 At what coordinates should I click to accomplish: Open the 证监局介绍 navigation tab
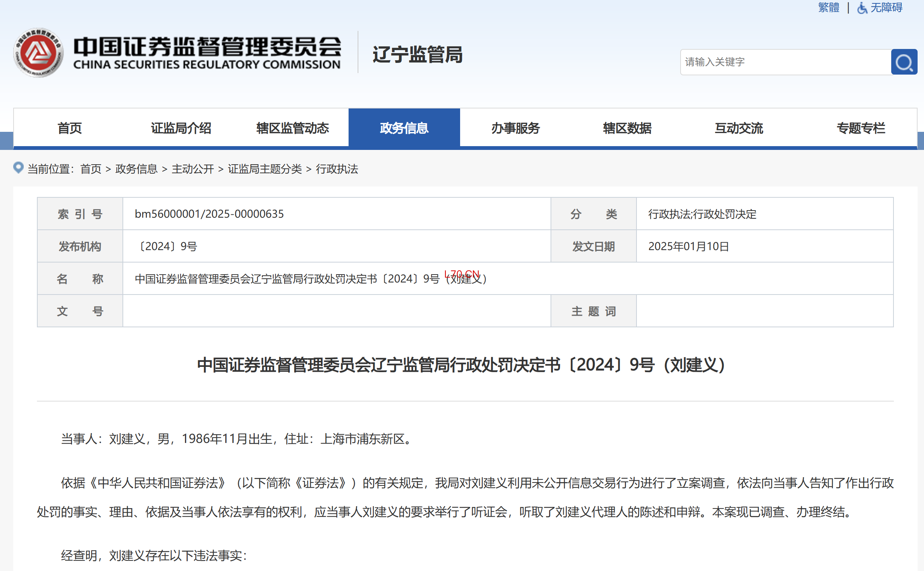tap(181, 128)
